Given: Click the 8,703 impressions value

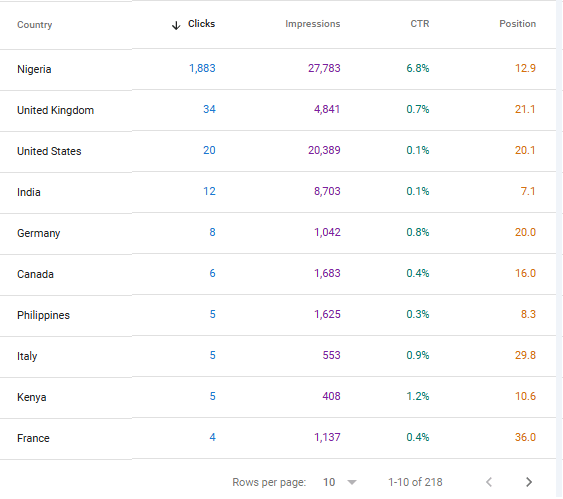Looking at the screenshot, I should (x=327, y=191).
